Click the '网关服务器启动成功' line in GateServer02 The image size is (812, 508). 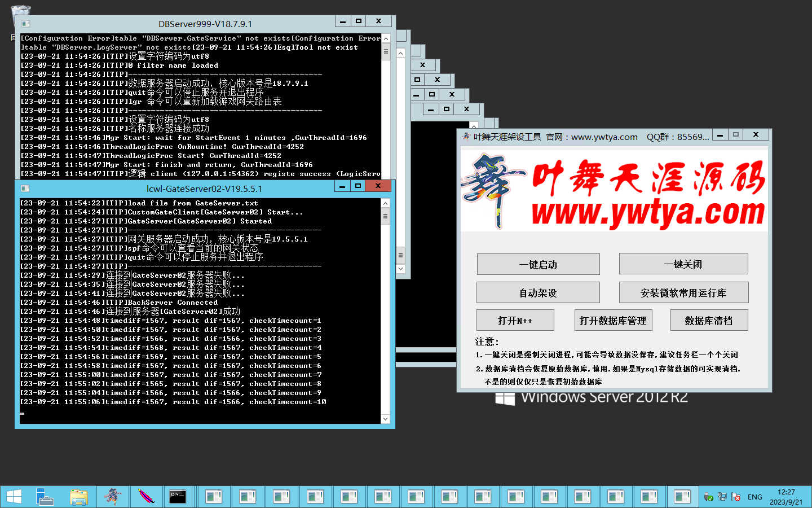164,239
